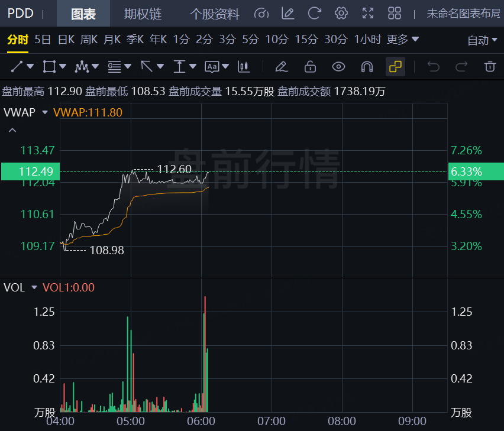Open the 自动 scaling dropdown
This screenshot has height=431, width=504.
(483, 40)
